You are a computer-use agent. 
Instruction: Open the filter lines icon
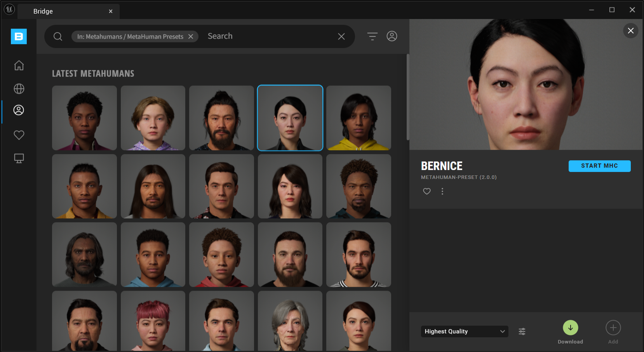[x=372, y=36]
